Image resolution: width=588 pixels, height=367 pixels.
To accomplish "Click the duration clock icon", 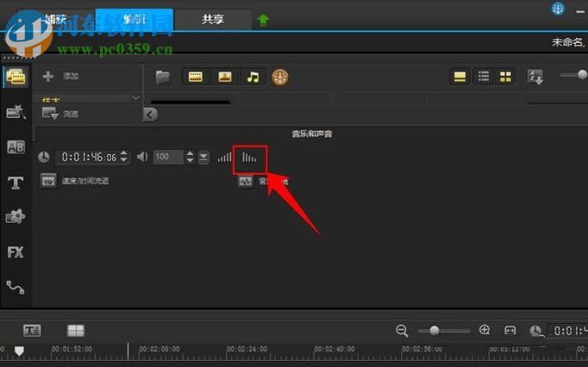I will coord(43,157).
